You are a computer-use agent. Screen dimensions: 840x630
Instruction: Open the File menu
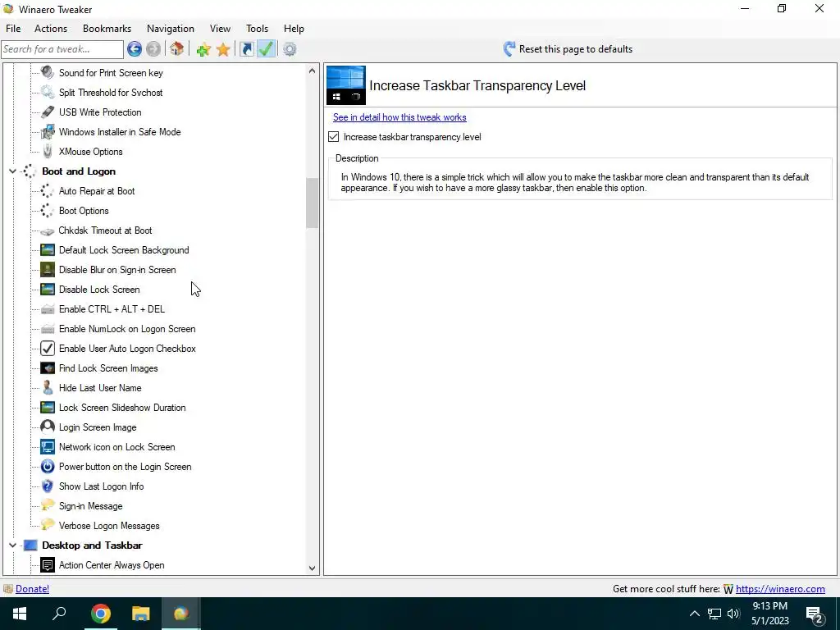(x=13, y=29)
